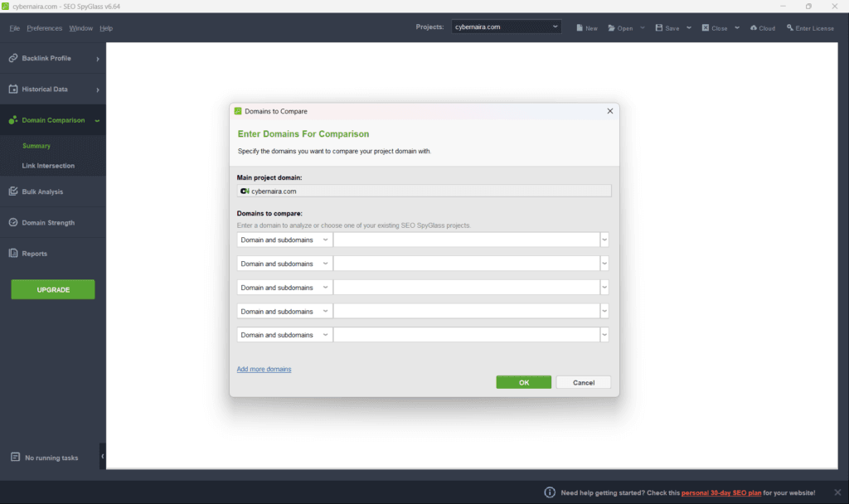The image size is (849, 504).
Task: Open the Preferences menu
Action: pyautogui.click(x=45, y=28)
